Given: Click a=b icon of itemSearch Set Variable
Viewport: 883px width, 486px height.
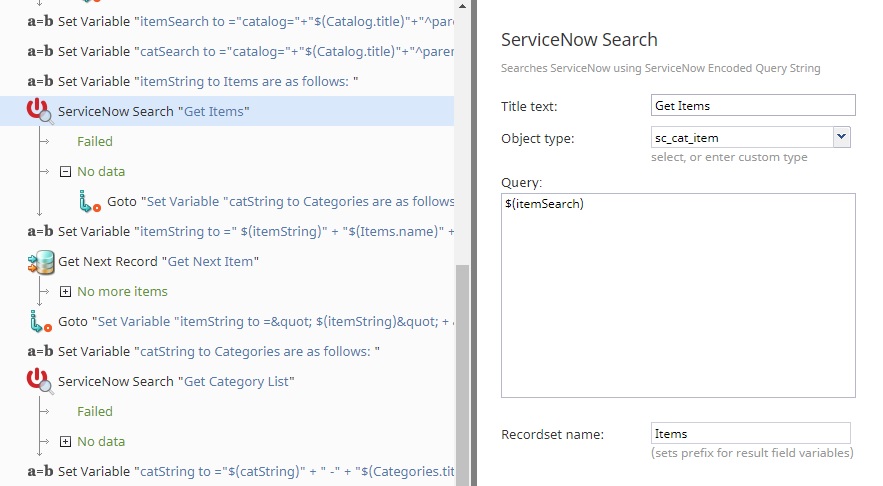Looking at the screenshot, I should tap(41, 21).
